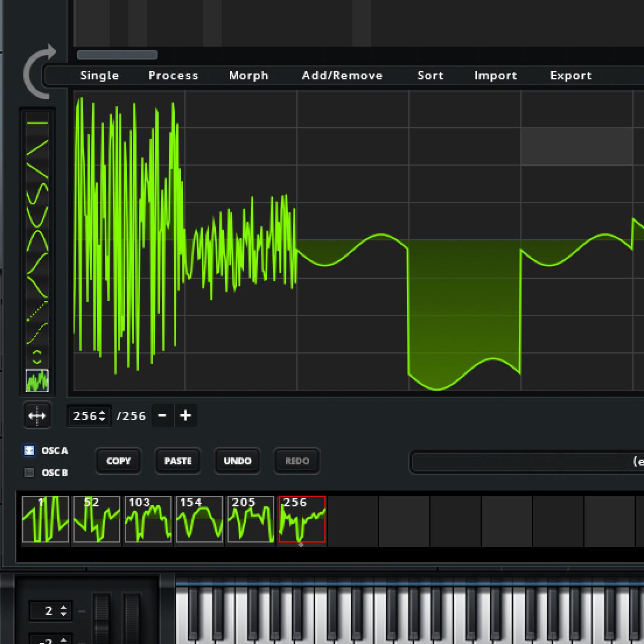Click the minus icon to remove frame
The width and height of the screenshot is (644, 644).
point(163,415)
